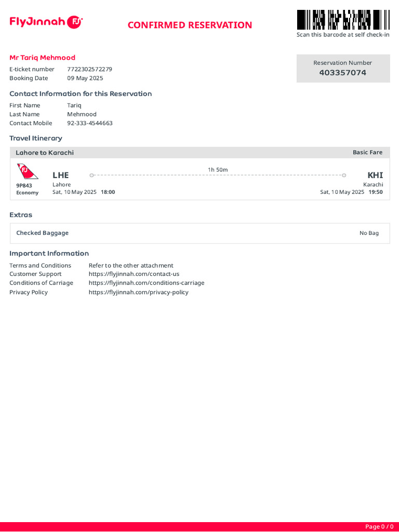Viewport: 399px width, 532px height.
Task: Click the LHE departure airport code
Action: coord(61,175)
